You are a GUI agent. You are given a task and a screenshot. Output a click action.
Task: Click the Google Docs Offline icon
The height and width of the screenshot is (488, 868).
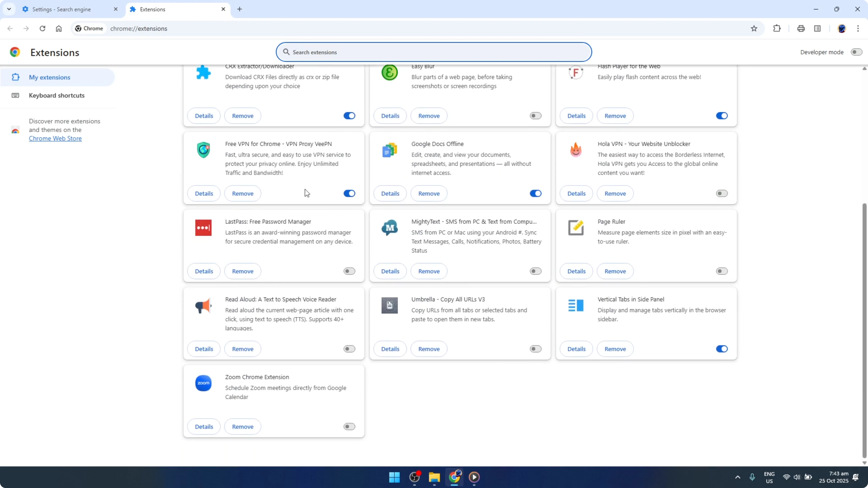(389, 150)
